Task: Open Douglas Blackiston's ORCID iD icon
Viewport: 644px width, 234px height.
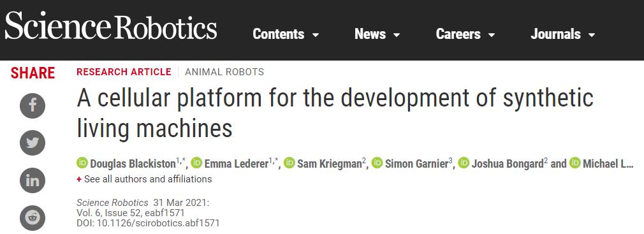Action: click(82, 163)
